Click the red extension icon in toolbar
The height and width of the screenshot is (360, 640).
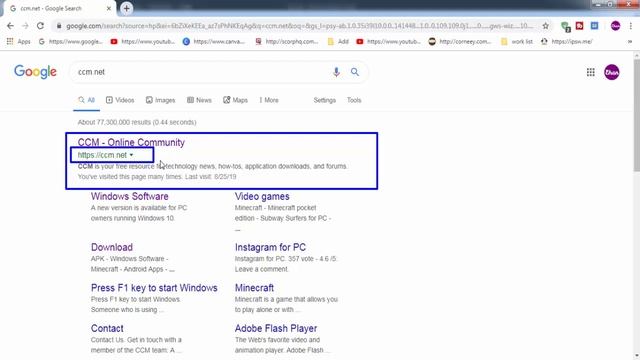[x=579, y=26]
